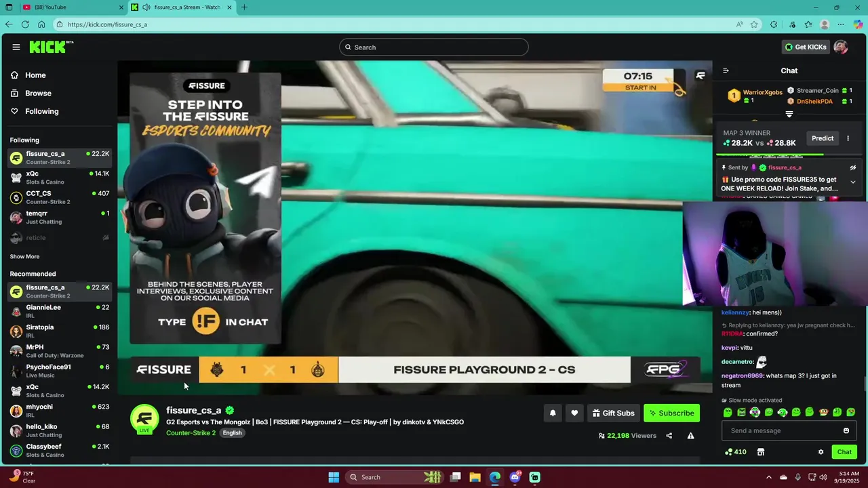Click the KICK logo

[x=51, y=47]
